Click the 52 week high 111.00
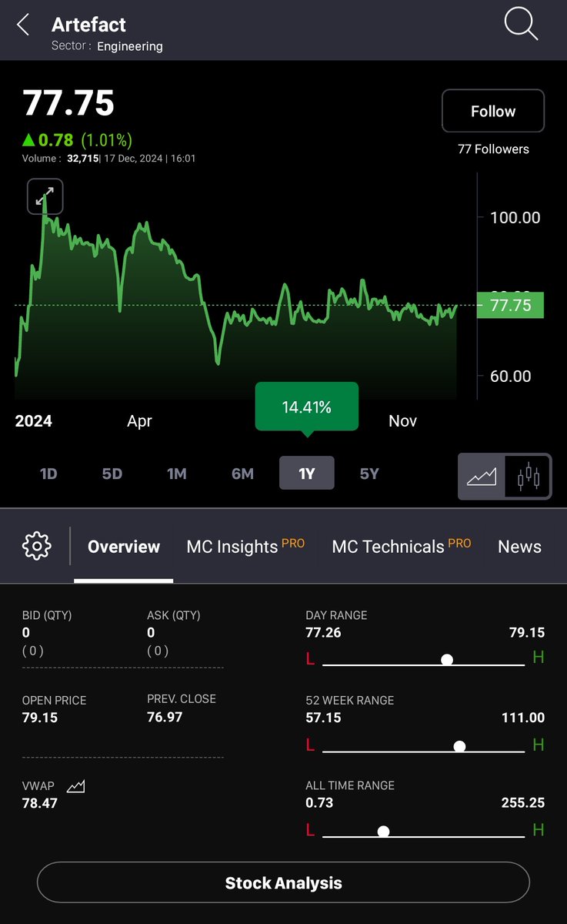567x924 pixels. 522,718
